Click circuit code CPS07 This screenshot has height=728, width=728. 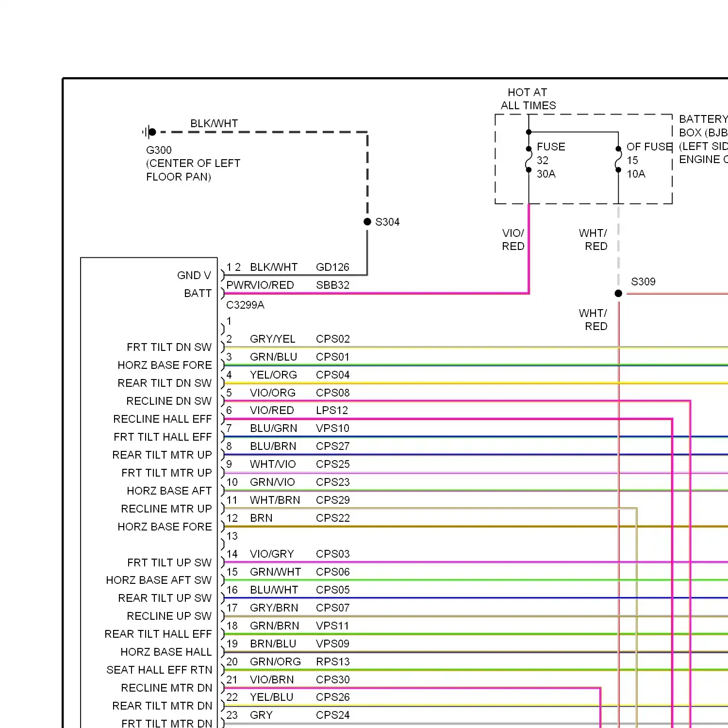332,608
